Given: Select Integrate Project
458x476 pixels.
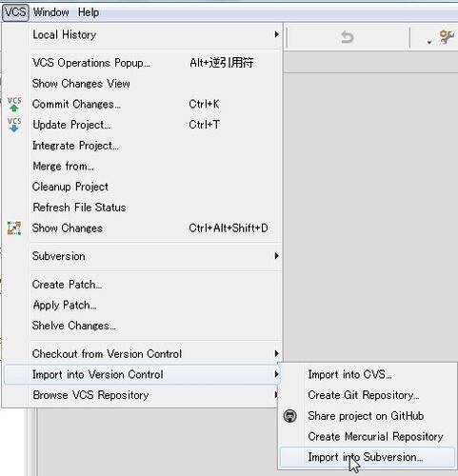Looking at the screenshot, I should click(143, 146).
